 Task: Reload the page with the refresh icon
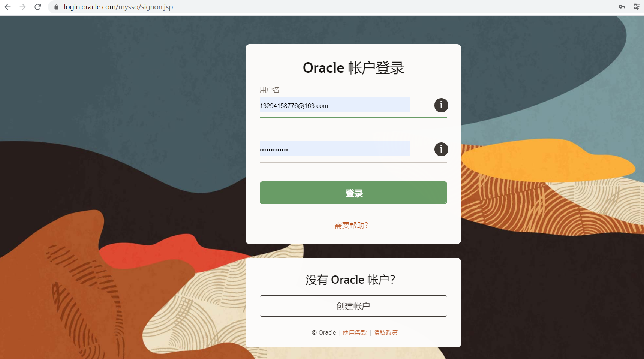37,7
